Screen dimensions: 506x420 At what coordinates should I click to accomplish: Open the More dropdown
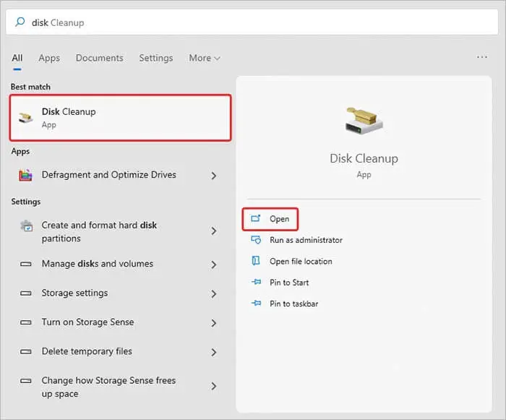pyautogui.click(x=205, y=58)
